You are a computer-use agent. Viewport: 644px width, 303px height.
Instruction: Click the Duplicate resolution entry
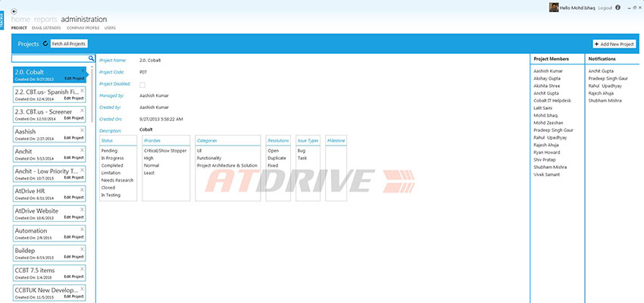click(x=277, y=158)
